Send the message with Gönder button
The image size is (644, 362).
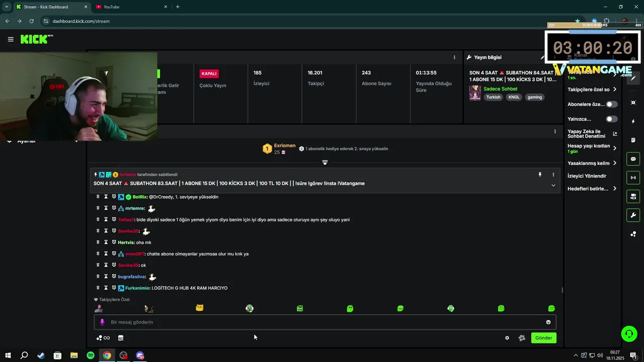(x=543, y=338)
